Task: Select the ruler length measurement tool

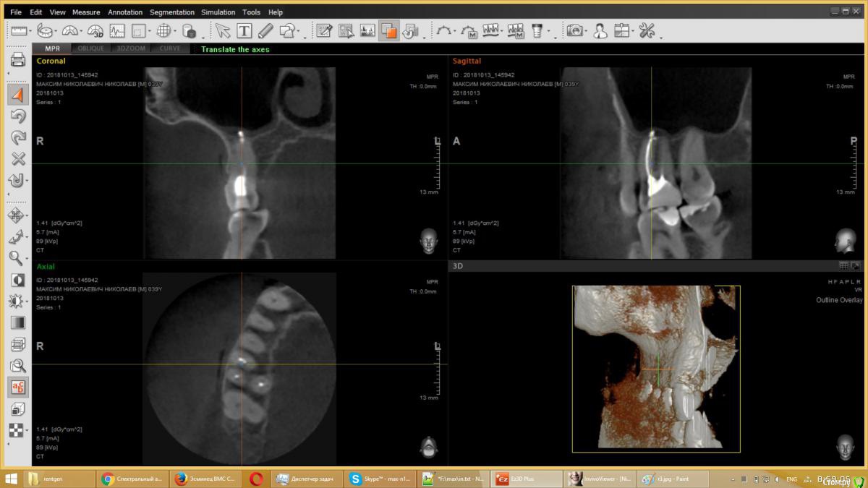Action: click(18, 31)
